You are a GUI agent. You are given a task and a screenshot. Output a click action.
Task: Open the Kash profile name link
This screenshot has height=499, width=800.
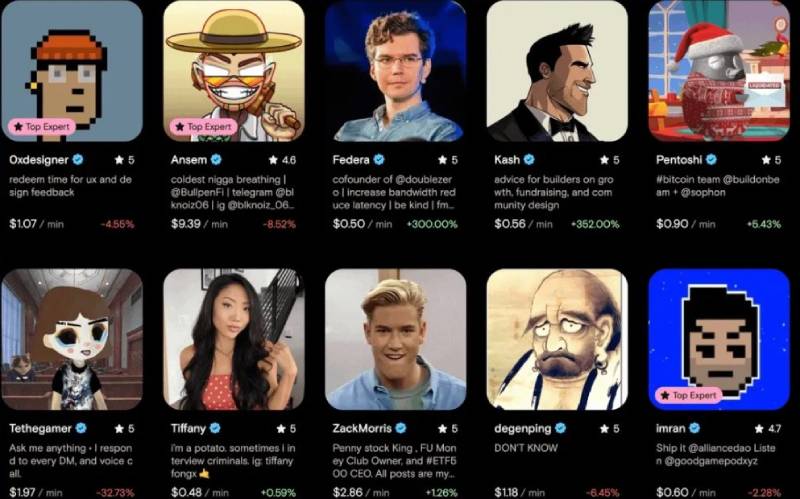click(506, 159)
